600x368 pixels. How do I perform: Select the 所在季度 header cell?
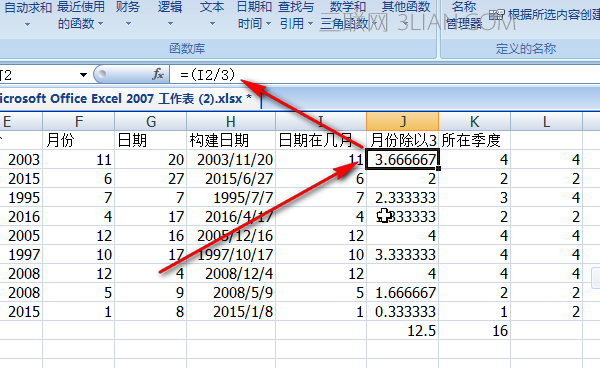pos(474,140)
